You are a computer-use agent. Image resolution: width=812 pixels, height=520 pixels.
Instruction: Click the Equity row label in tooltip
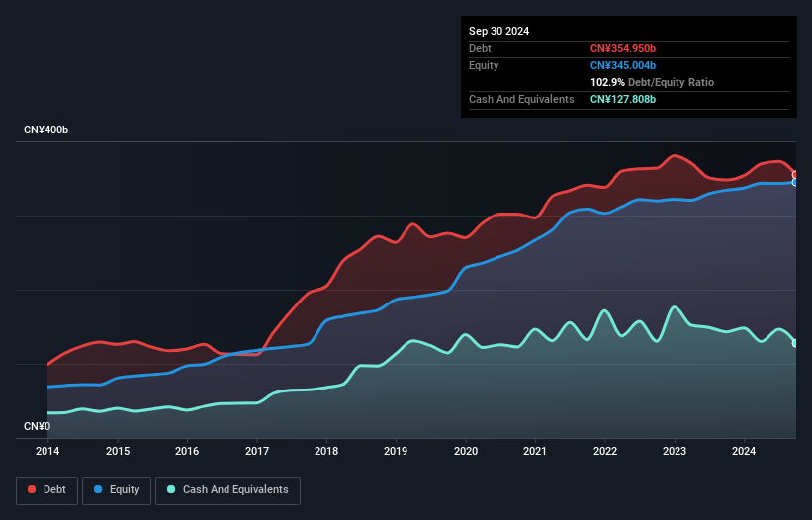[484, 65]
